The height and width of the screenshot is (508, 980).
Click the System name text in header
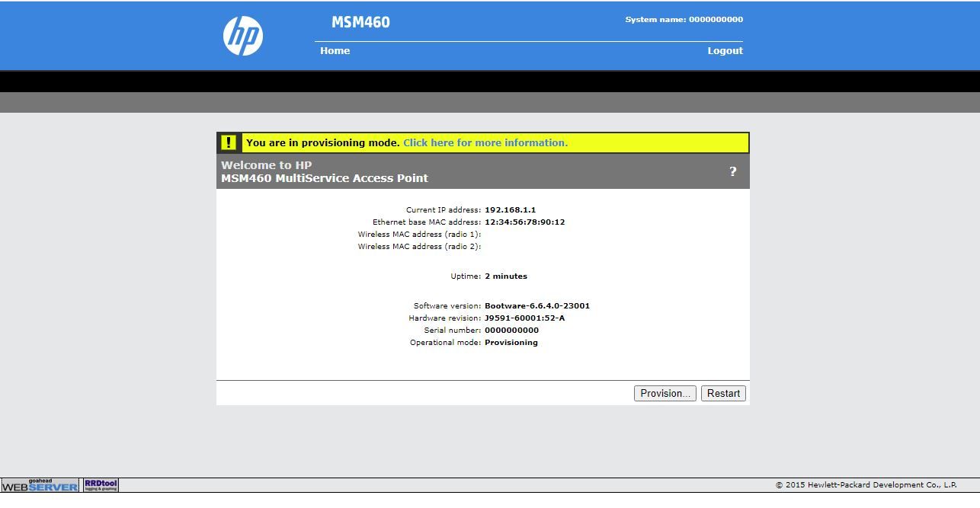(684, 20)
